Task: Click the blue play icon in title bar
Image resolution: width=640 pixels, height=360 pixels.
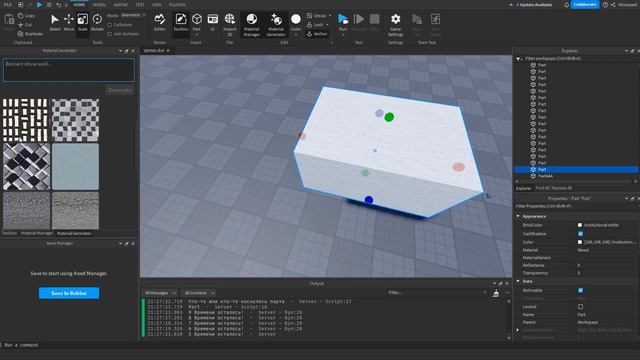Action: tap(39, 4)
